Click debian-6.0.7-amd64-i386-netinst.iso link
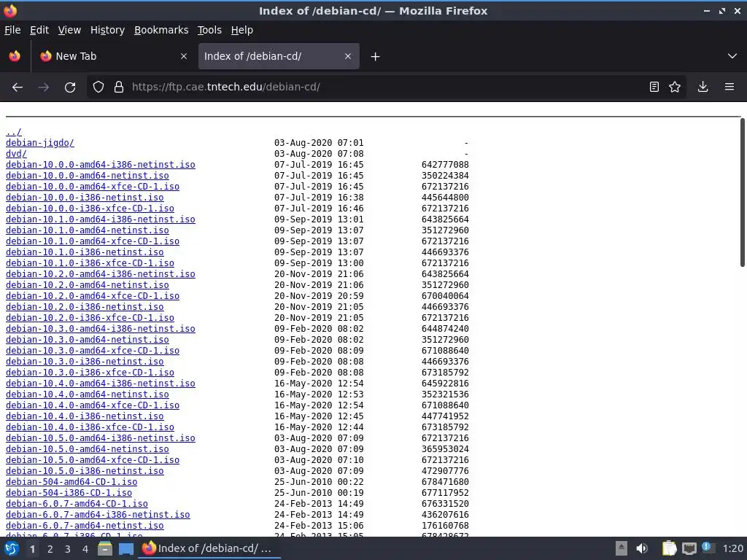The image size is (747, 560). pyautogui.click(x=98, y=516)
